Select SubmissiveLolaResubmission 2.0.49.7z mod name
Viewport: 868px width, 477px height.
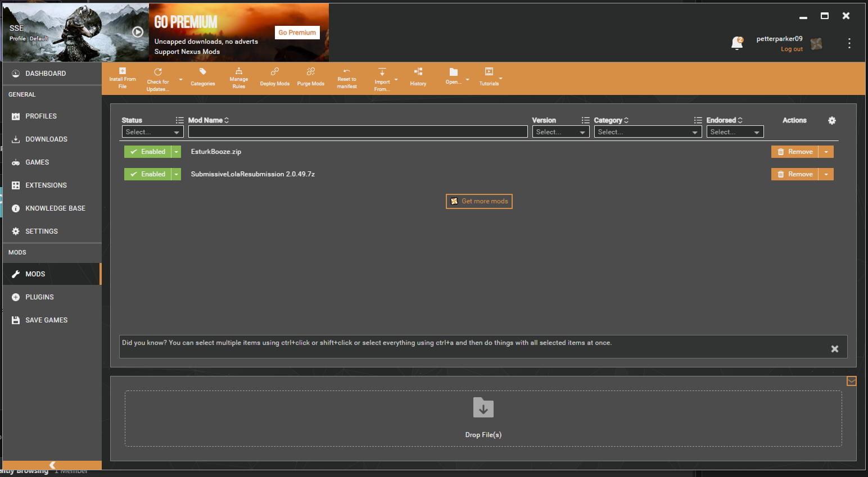(x=253, y=174)
